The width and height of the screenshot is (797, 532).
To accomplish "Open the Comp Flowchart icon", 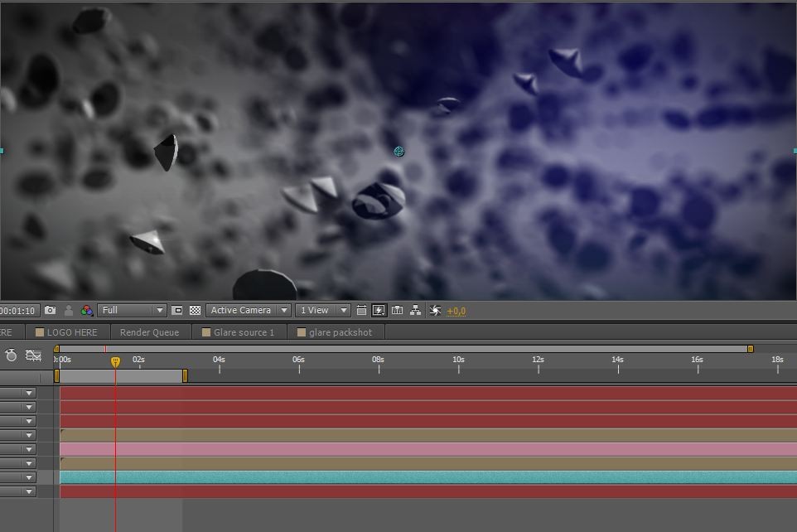I will (416, 311).
